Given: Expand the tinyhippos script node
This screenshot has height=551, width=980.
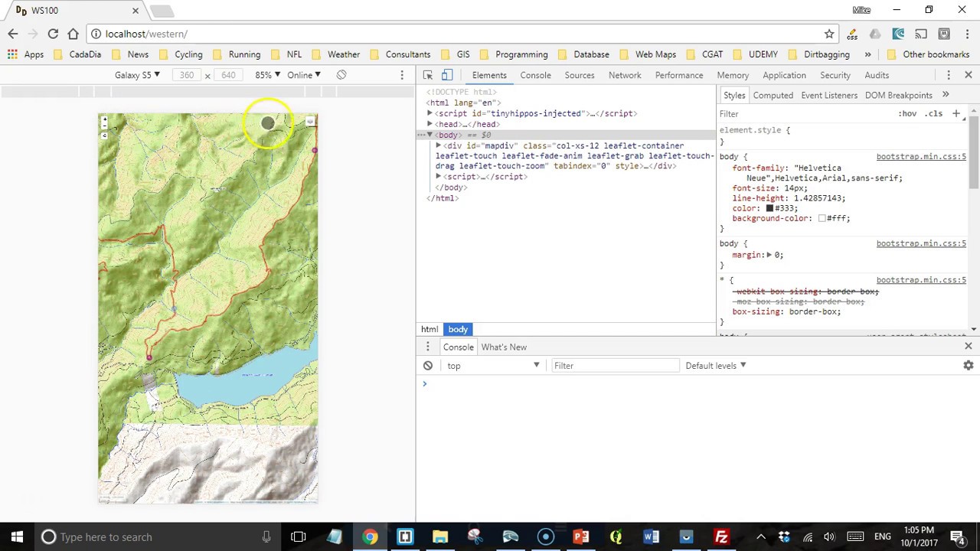Looking at the screenshot, I should (x=430, y=113).
